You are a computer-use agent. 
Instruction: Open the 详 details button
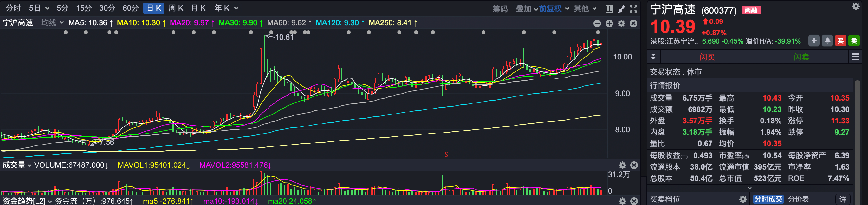click(x=843, y=199)
